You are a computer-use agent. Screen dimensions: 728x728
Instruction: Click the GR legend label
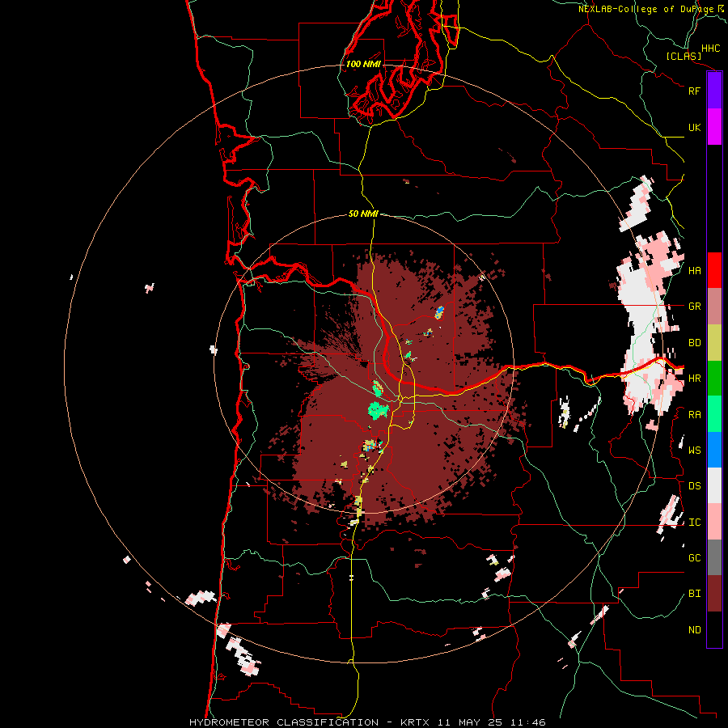(x=694, y=307)
